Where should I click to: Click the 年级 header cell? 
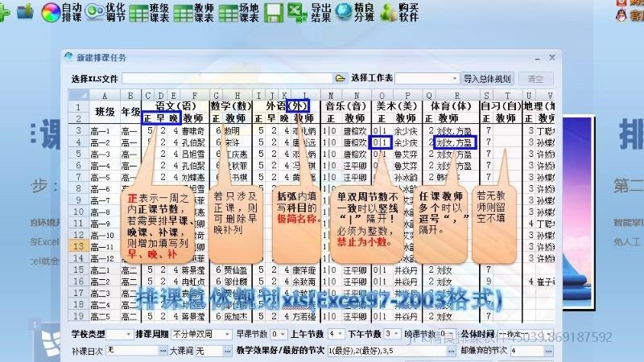(130, 112)
